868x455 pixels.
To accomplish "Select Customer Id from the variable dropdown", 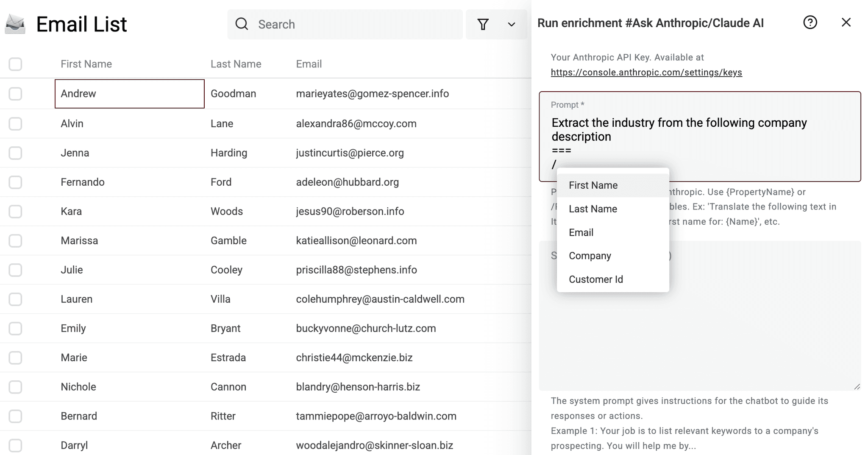I will coord(595,279).
